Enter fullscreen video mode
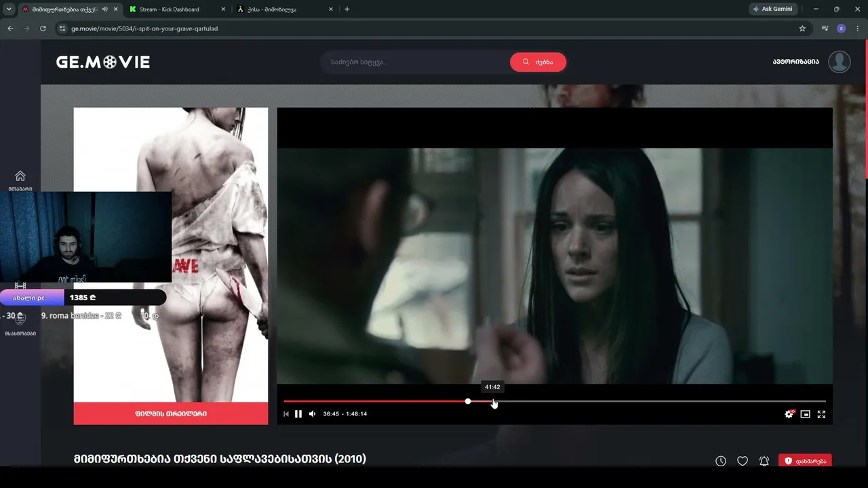Screen dimensions: 868x488 tap(821, 414)
